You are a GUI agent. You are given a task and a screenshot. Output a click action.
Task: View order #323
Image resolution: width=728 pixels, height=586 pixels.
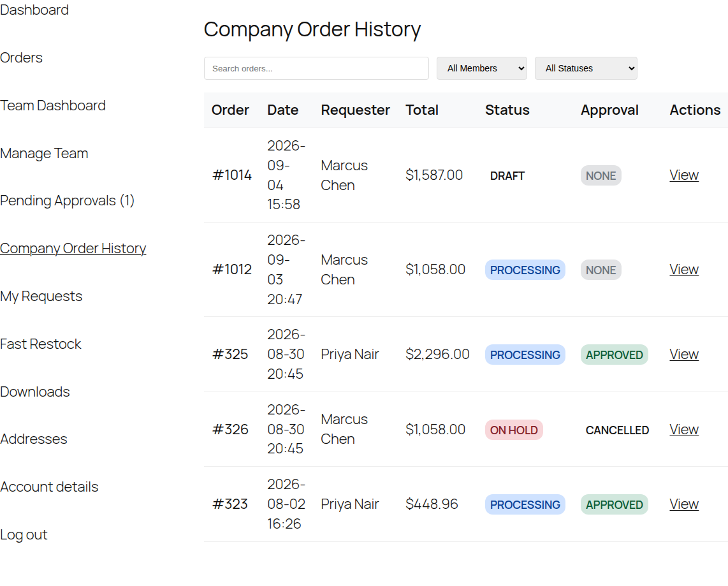[x=684, y=504]
